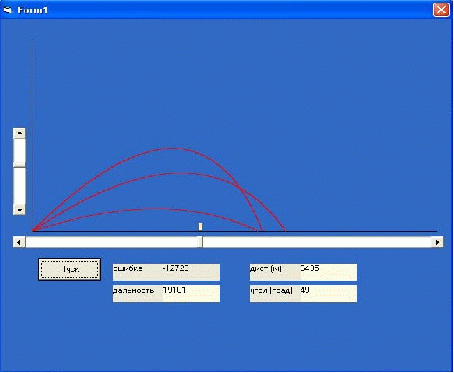Select the vertical scrollbar thumb divider

pos(19,166)
